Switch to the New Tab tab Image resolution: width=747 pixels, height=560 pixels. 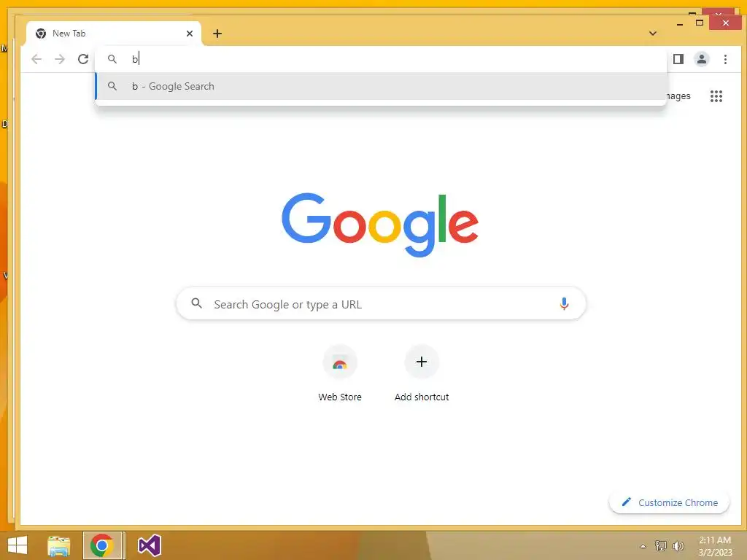[x=114, y=34]
